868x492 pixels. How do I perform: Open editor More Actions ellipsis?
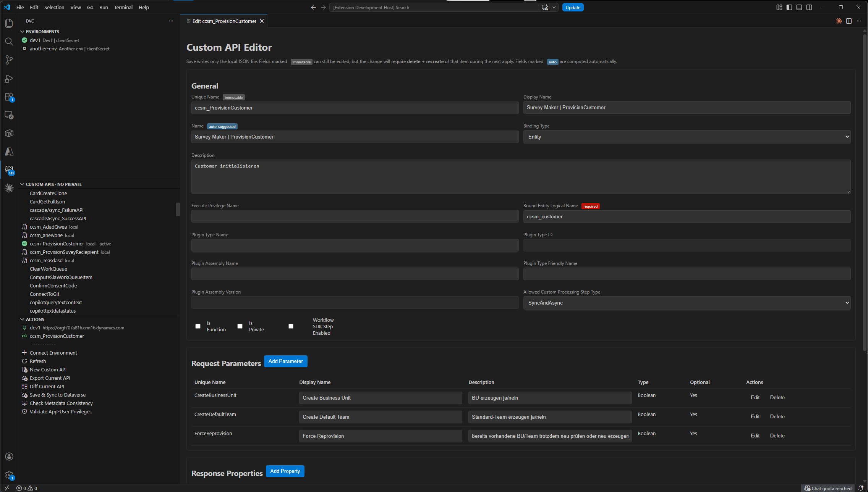(x=859, y=21)
